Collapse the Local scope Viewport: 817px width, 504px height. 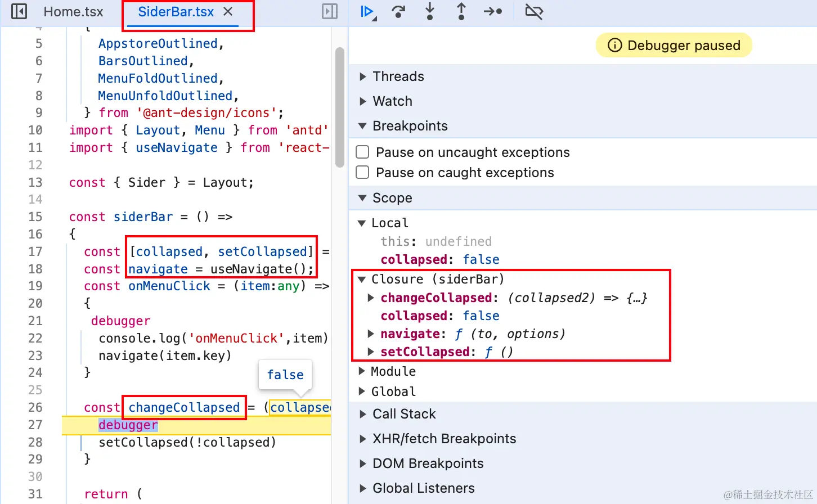coord(362,223)
